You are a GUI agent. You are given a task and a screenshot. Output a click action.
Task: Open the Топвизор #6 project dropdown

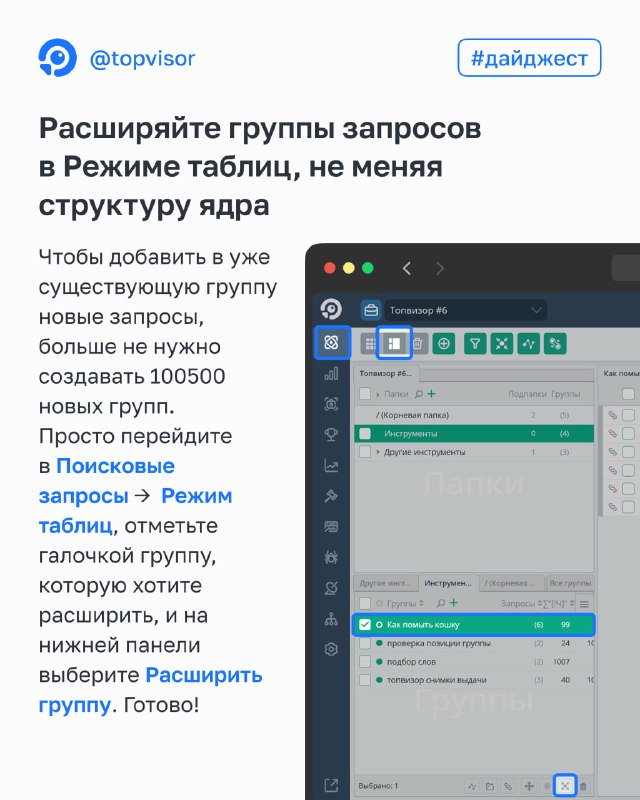[x=465, y=310]
